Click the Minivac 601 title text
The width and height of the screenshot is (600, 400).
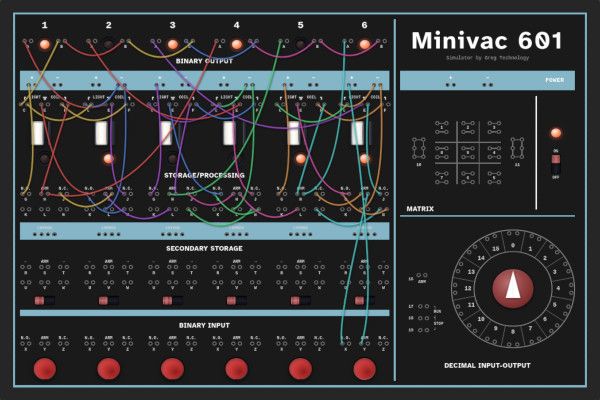click(486, 41)
